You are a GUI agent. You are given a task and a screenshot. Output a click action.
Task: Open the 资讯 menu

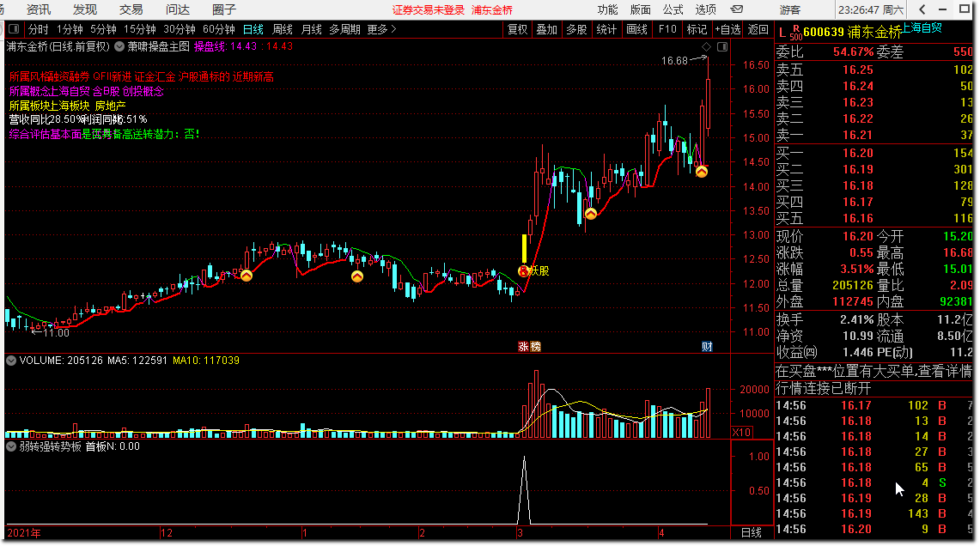[39, 9]
